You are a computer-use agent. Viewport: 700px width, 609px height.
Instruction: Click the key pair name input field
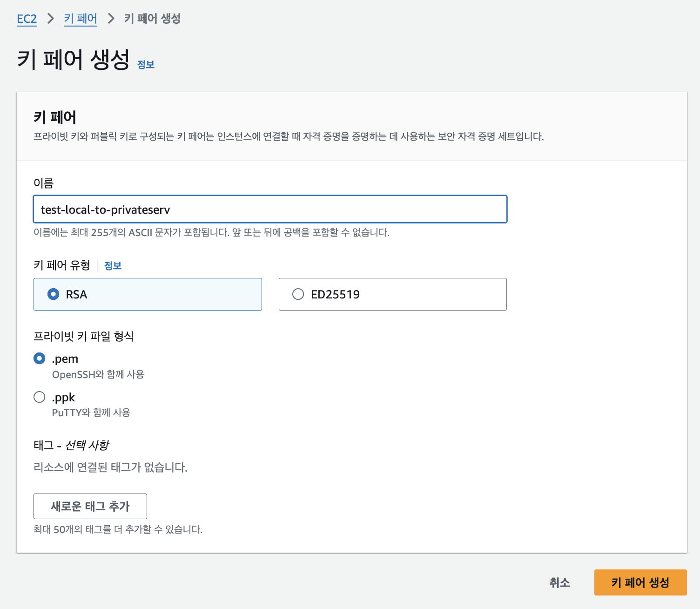tap(270, 210)
